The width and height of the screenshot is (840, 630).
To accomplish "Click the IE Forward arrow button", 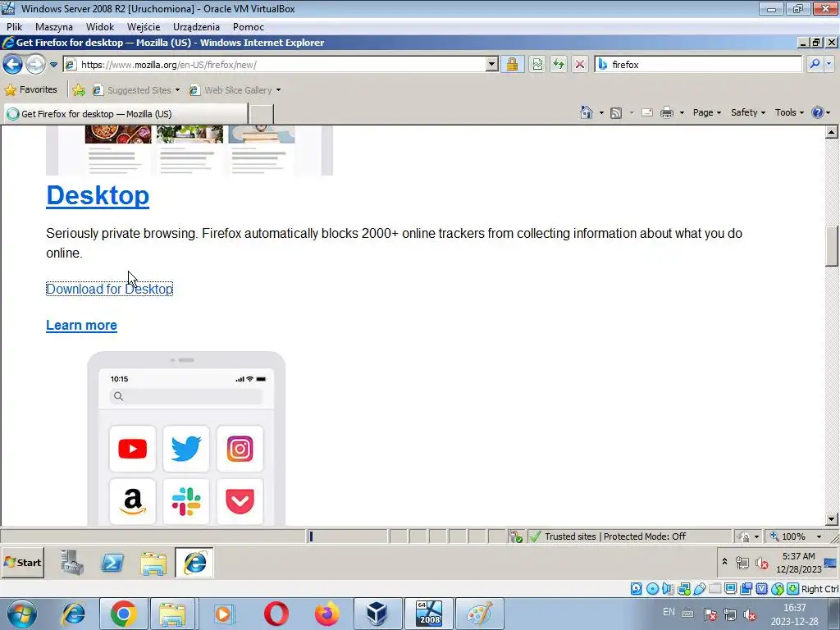I will [36, 65].
